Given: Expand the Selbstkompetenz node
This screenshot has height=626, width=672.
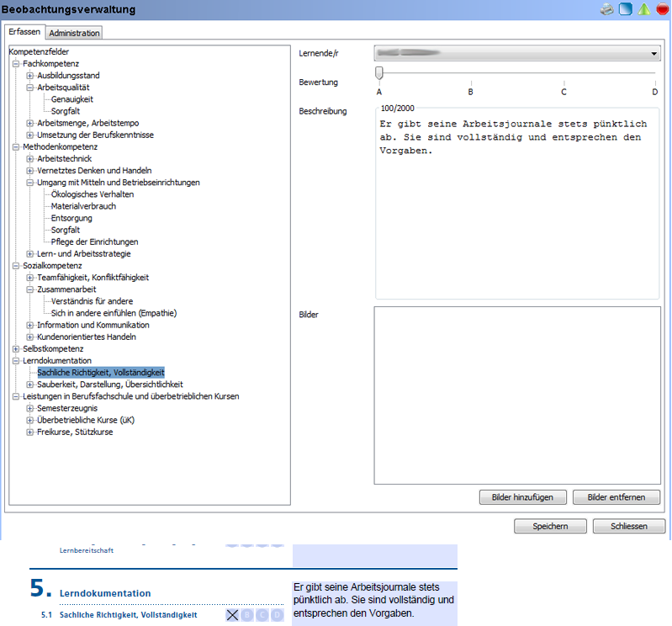Looking at the screenshot, I should pyautogui.click(x=16, y=349).
